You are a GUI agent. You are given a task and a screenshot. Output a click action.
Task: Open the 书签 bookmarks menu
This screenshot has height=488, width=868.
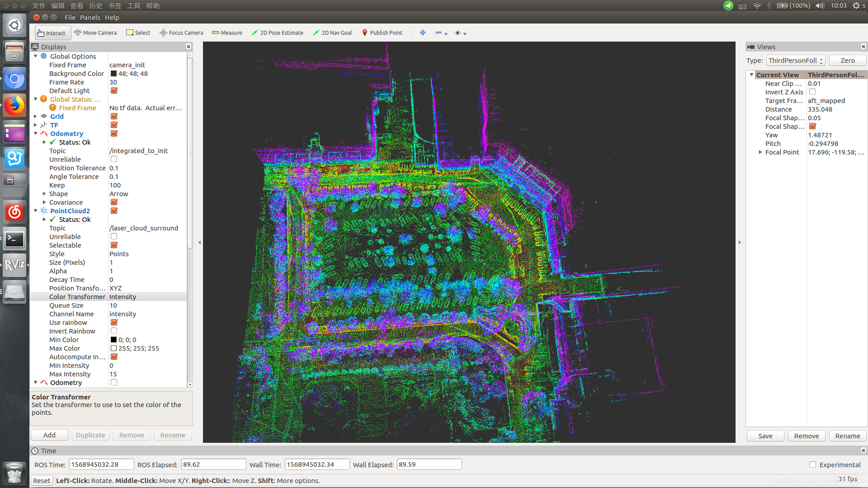(x=115, y=5)
